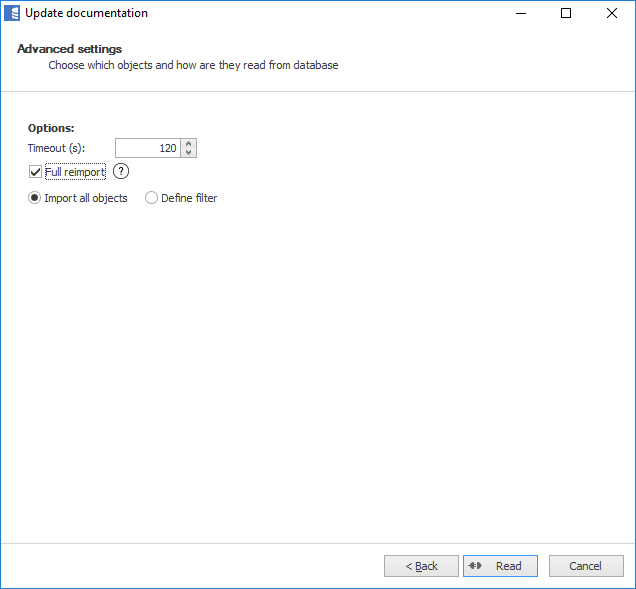Click inside the Timeout value field
Screen dimensions: 636x589
(147, 148)
